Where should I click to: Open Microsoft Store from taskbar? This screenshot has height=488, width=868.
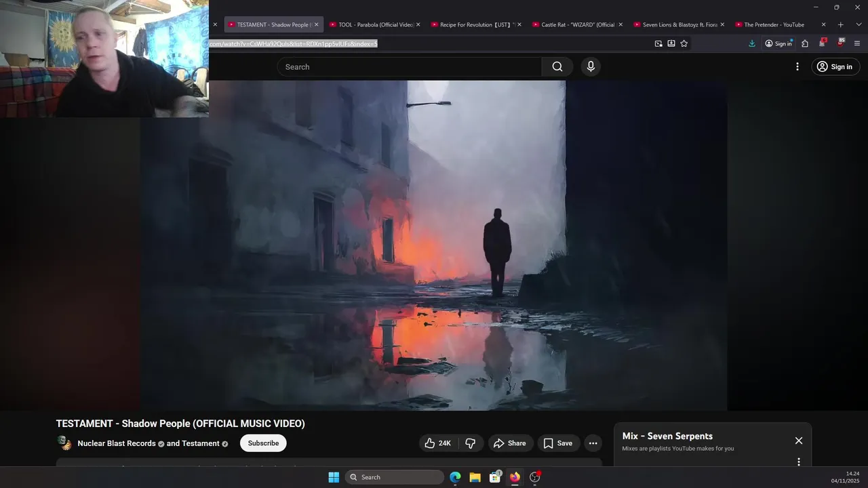click(x=495, y=477)
